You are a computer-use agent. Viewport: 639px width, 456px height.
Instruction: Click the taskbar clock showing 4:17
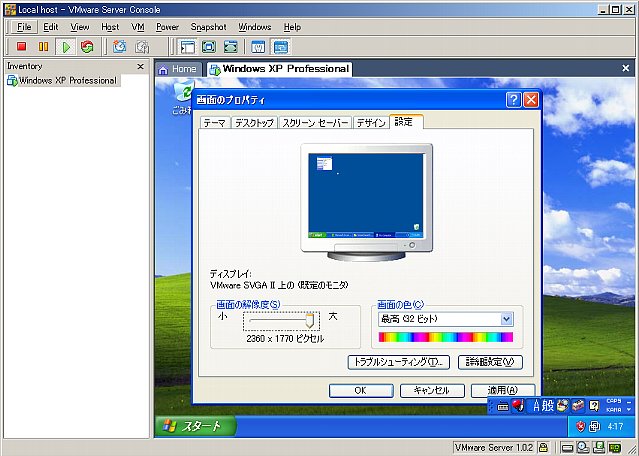(615, 427)
